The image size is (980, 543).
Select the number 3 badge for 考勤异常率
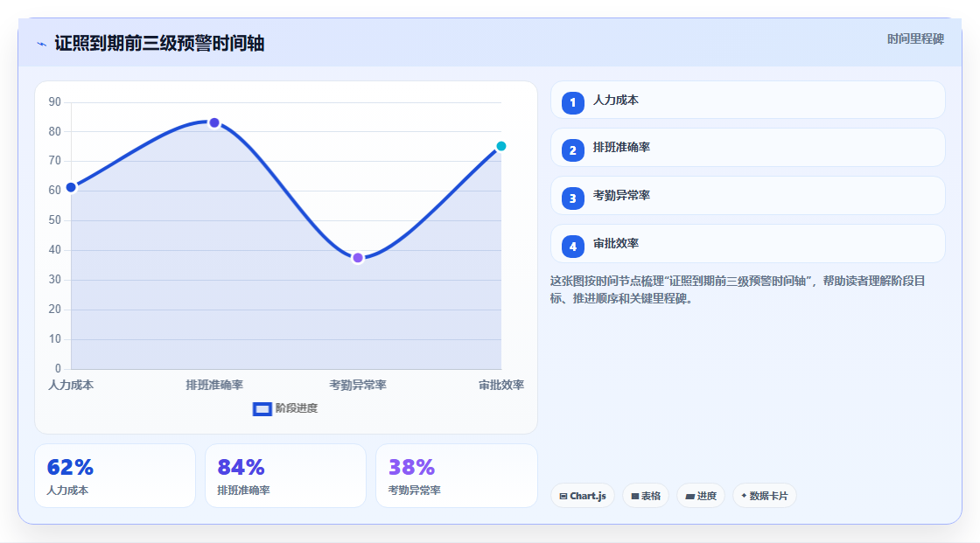point(572,198)
